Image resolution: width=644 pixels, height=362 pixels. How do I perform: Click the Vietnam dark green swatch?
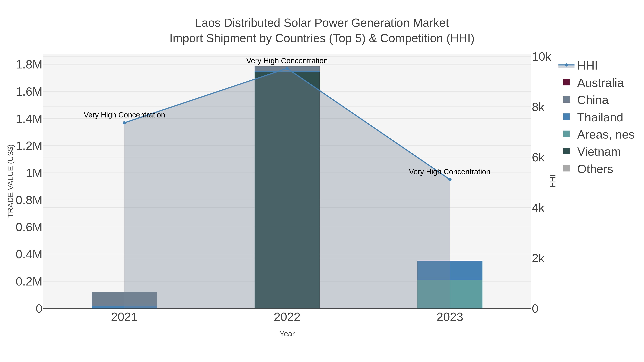[566, 151]
